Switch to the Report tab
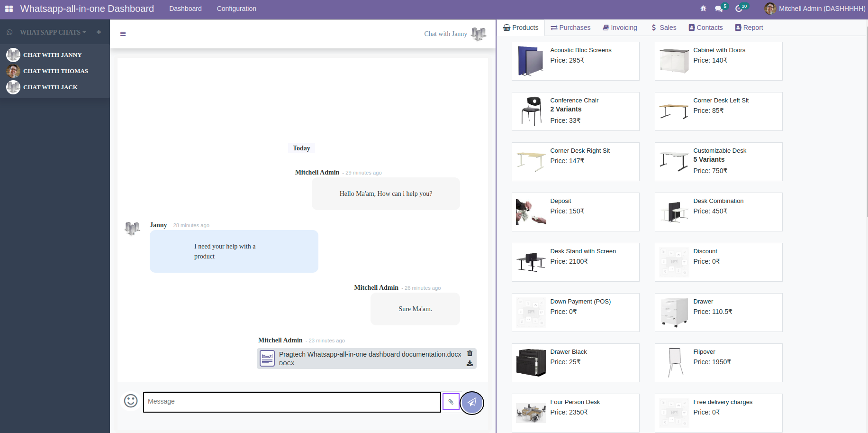The width and height of the screenshot is (868, 433). coord(749,28)
